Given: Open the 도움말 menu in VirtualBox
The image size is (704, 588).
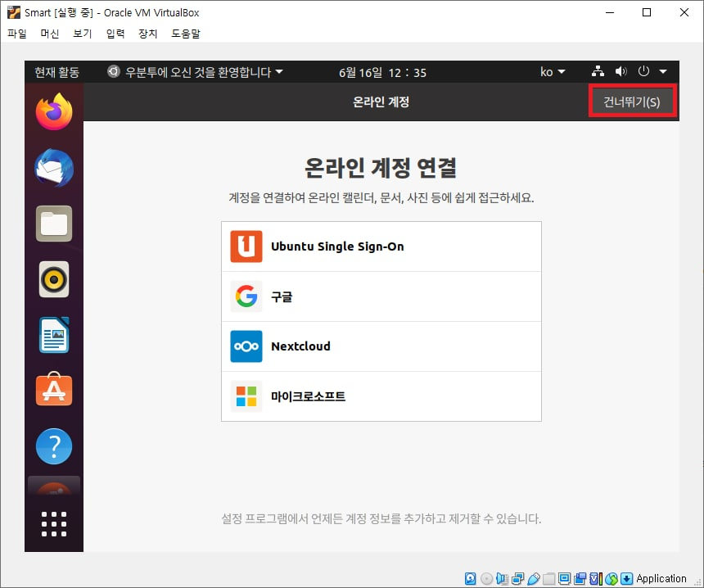Looking at the screenshot, I should [x=186, y=34].
